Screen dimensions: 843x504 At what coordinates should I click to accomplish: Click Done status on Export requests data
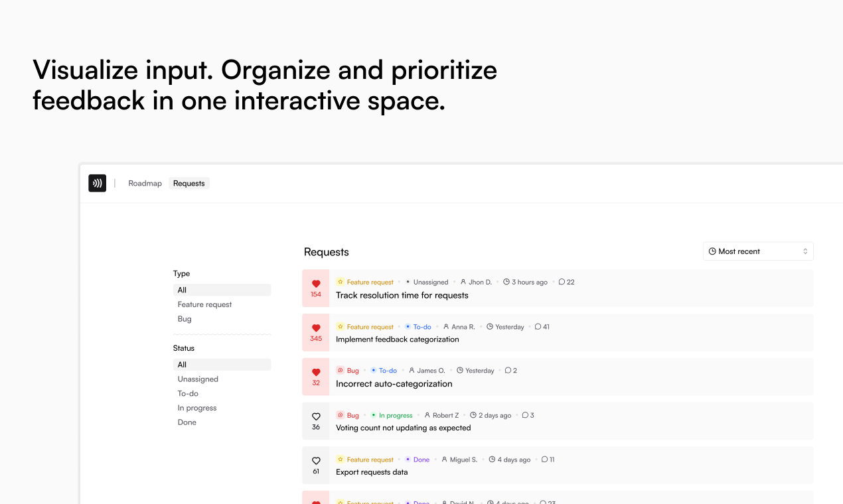(x=418, y=460)
